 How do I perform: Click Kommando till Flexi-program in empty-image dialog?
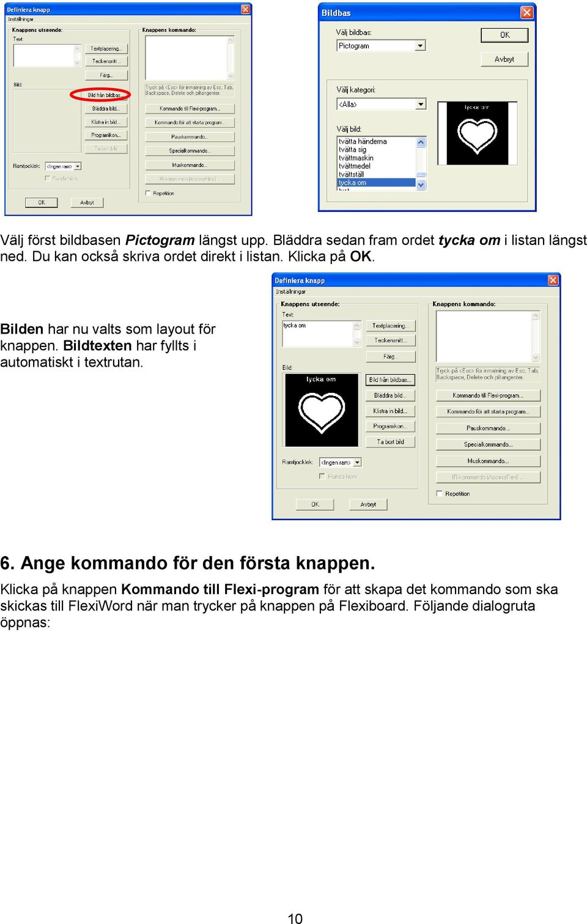click(190, 108)
